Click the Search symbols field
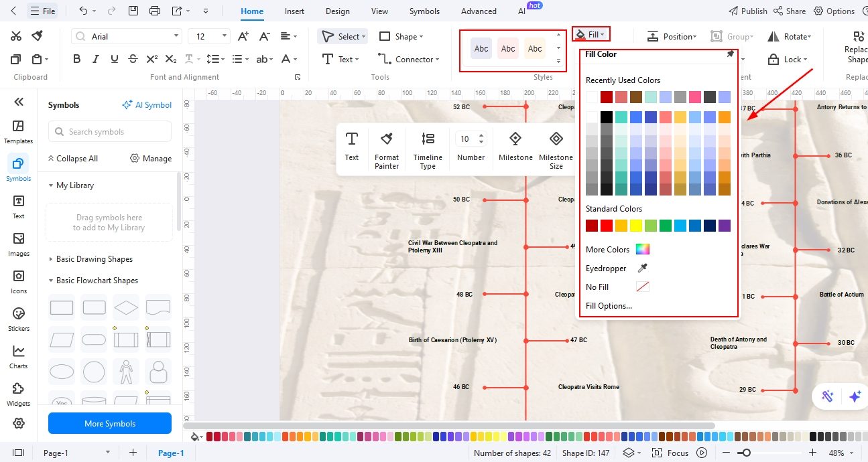Image resolution: width=868 pixels, height=462 pixels. (110, 131)
